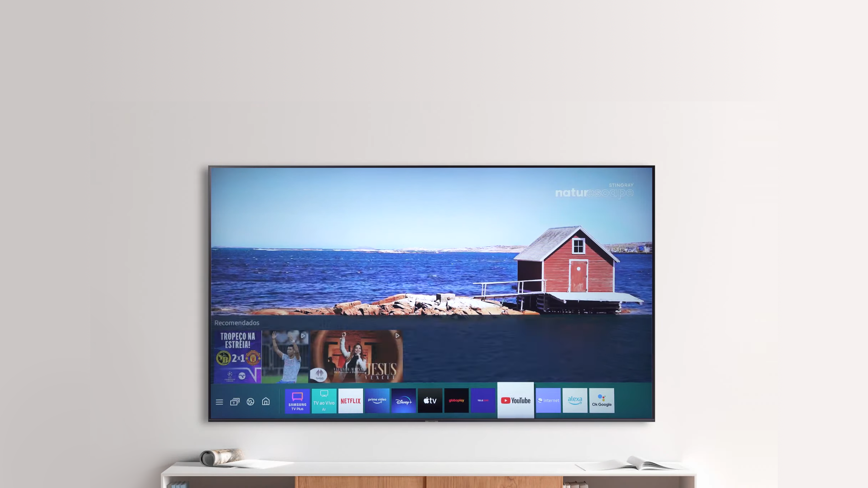Expand Recomendados content row

click(237, 322)
